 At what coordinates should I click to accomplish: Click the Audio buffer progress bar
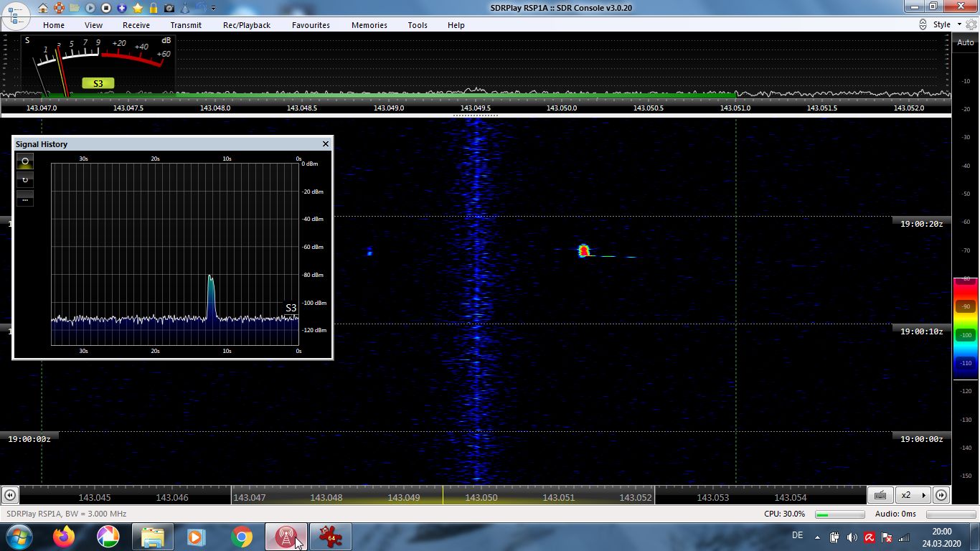[x=951, y=514]
